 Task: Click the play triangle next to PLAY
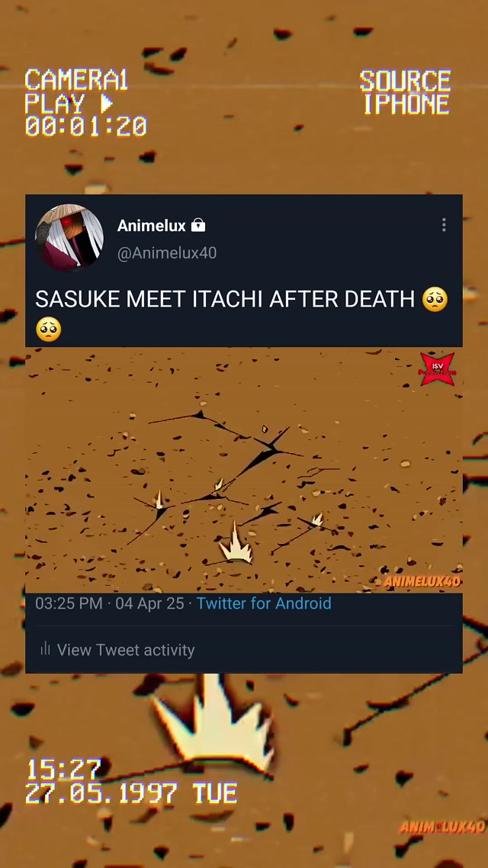pyautogui.click(x=107, y=103)
